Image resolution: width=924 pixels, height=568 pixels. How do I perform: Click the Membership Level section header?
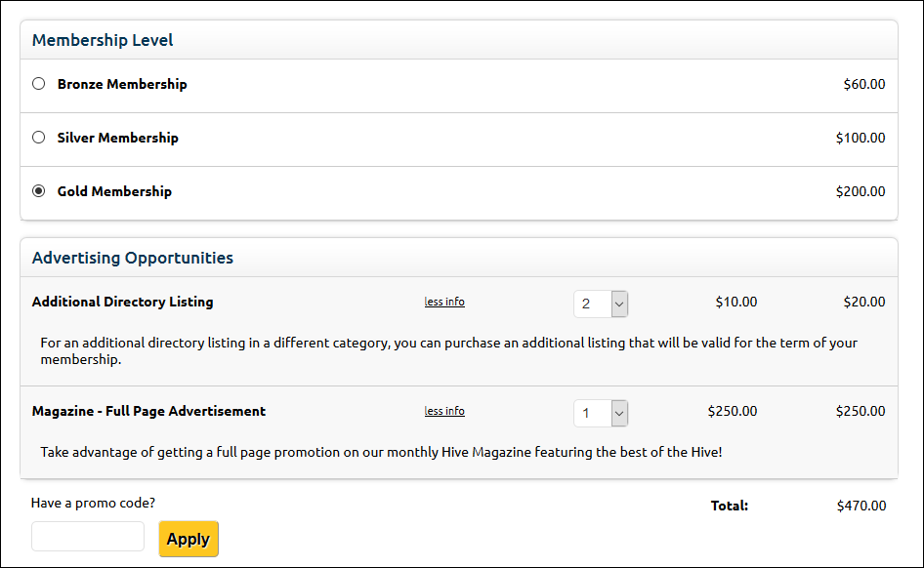(x=103, y=40)
